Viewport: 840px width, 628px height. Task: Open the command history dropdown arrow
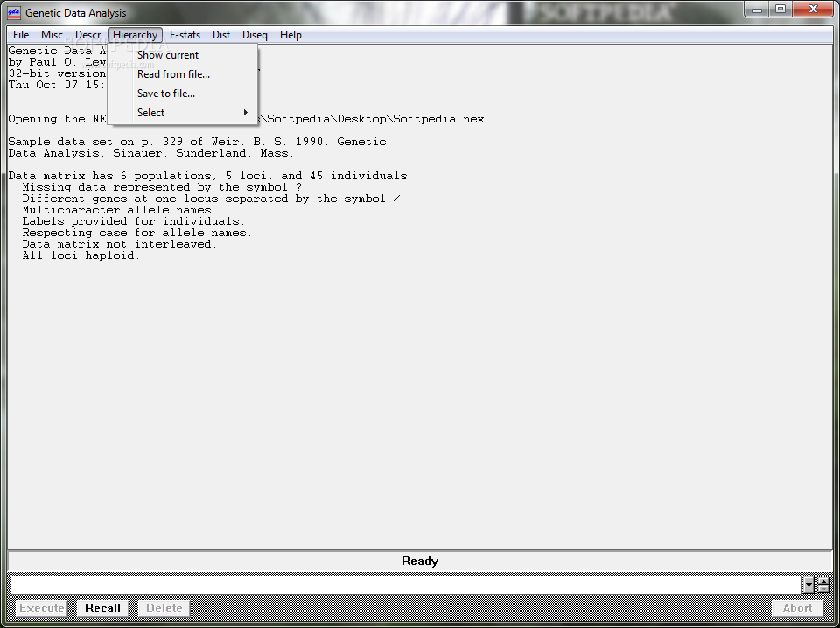(x=808, y=585)
